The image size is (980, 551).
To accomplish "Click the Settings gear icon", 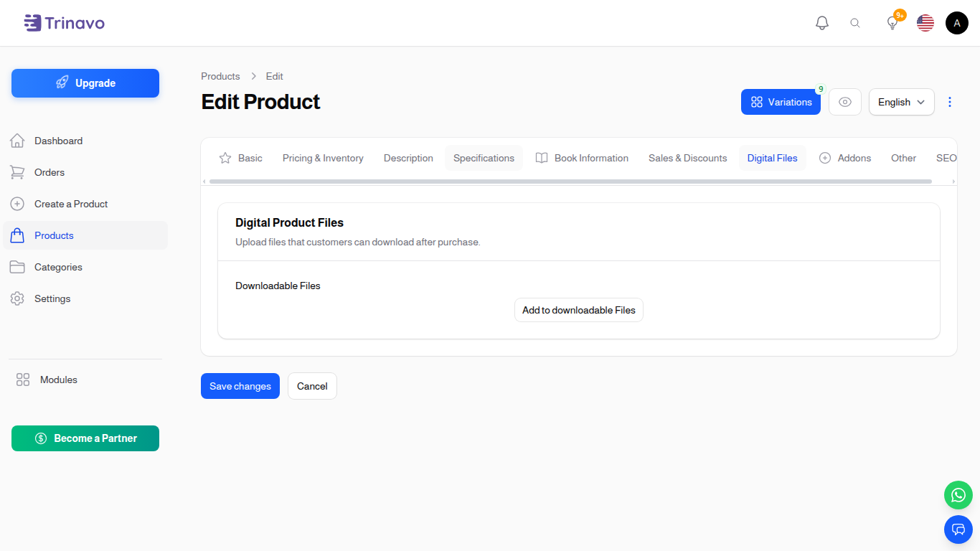I will pyautogui.click(x=17, y=298).
